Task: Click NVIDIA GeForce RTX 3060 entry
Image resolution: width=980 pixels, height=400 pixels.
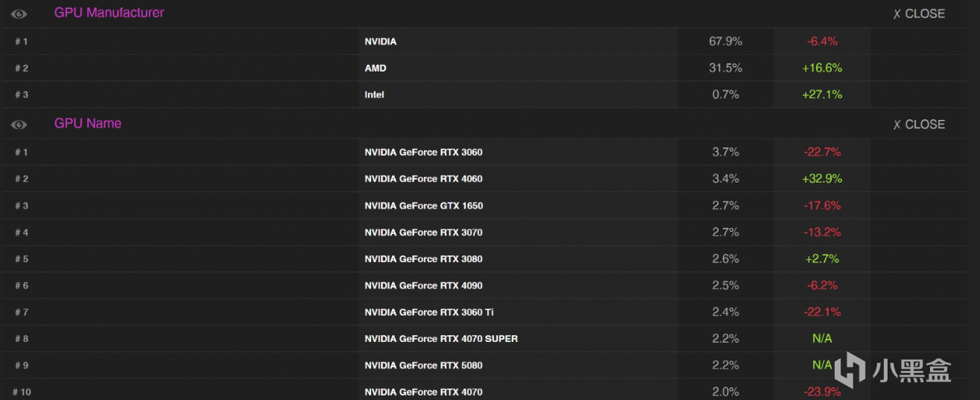Action: [x=423, y=153]
